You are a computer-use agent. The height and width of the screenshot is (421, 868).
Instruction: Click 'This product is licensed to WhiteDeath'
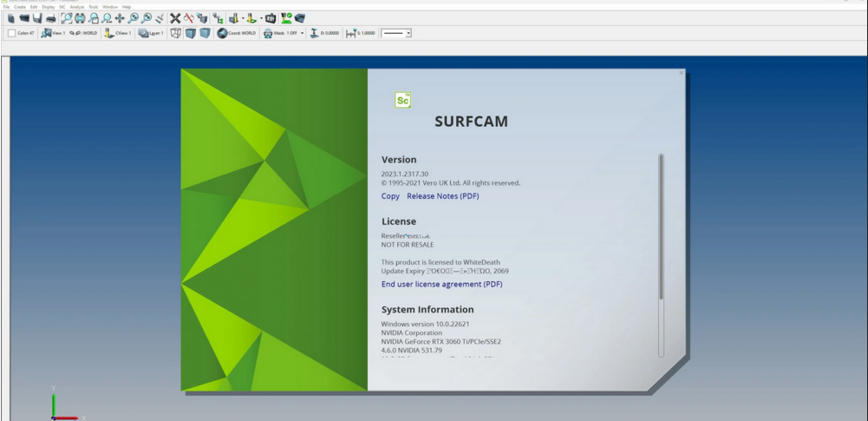441,262
